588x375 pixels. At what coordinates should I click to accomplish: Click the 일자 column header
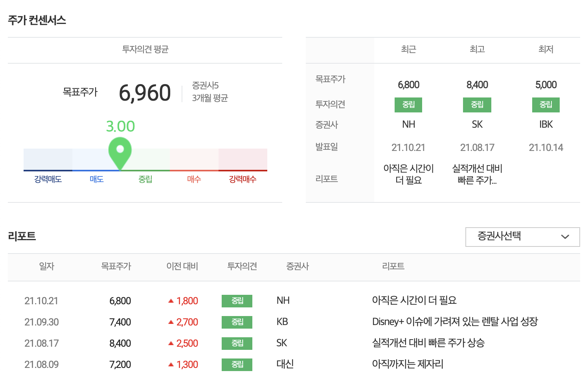[x=46, y=267]
